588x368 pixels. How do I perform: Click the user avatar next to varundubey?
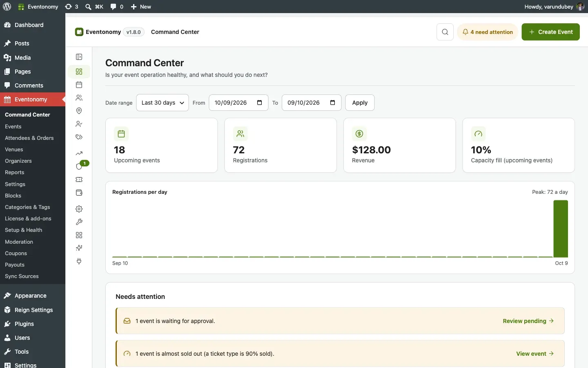coord(580,7)
